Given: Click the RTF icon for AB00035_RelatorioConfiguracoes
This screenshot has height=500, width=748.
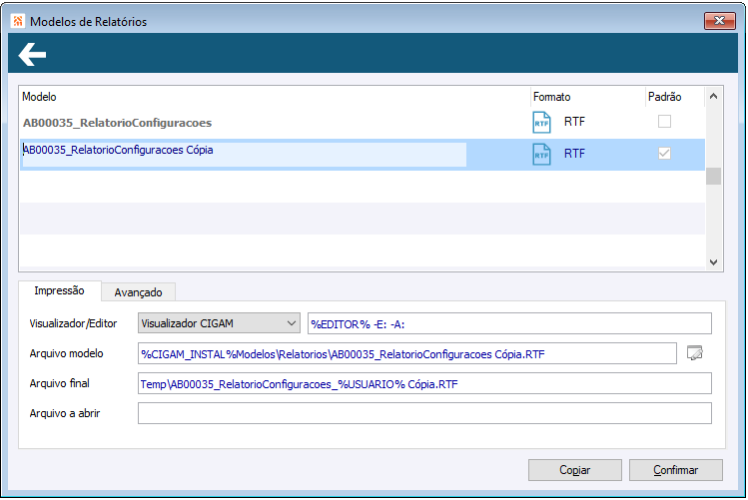Looking at the screenshot, I should (x=541, y=122).
